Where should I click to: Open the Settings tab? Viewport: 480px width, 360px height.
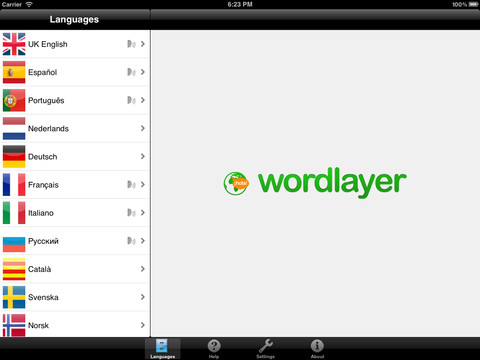click(266, 349)
